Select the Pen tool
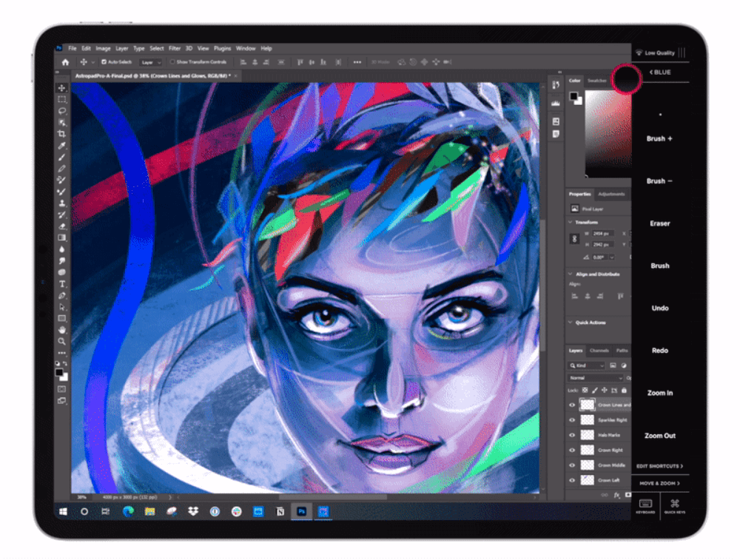The height and width of the screenshot is (560, 740). tap(62, 296)
